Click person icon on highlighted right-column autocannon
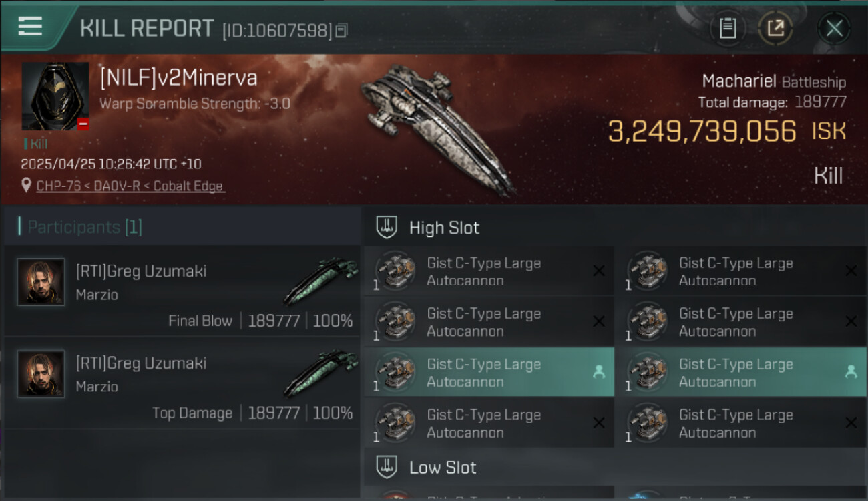 pos(851,372)
